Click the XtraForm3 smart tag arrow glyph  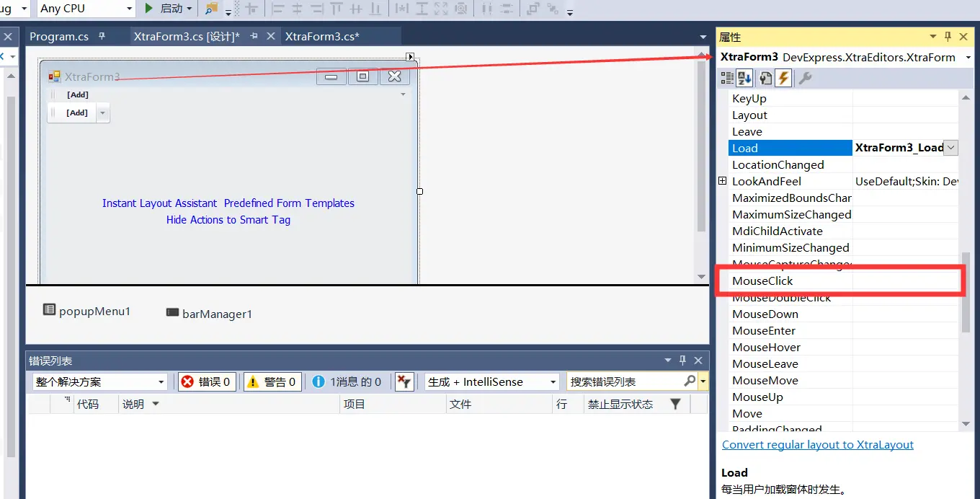coord(410,56)
